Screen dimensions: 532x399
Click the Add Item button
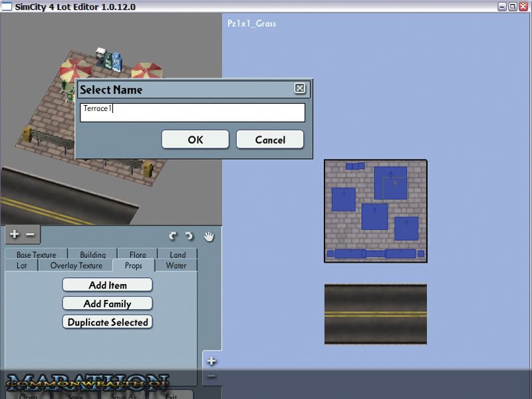[107, 285]
